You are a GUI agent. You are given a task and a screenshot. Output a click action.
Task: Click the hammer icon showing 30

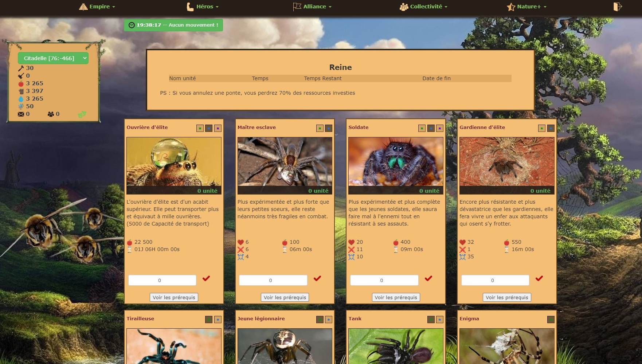tap(21, 68)
